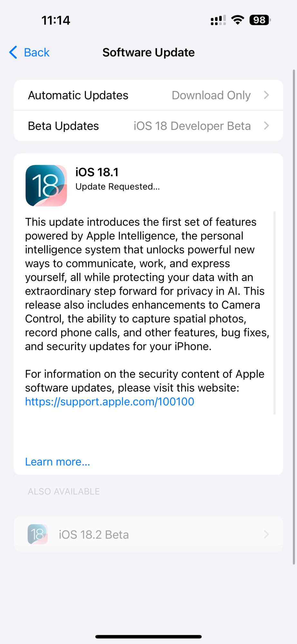Open Beta Updates settings
Viewport: 297px width, 644px height.
[148, 126]
